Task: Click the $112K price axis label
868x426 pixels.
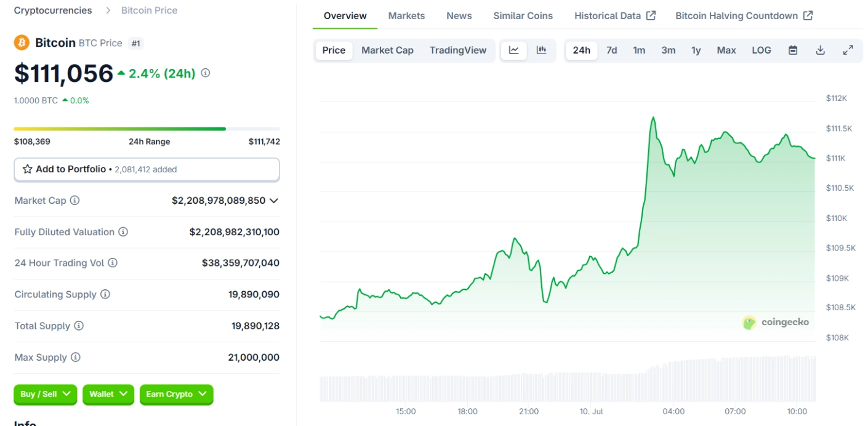Action: 837,98
